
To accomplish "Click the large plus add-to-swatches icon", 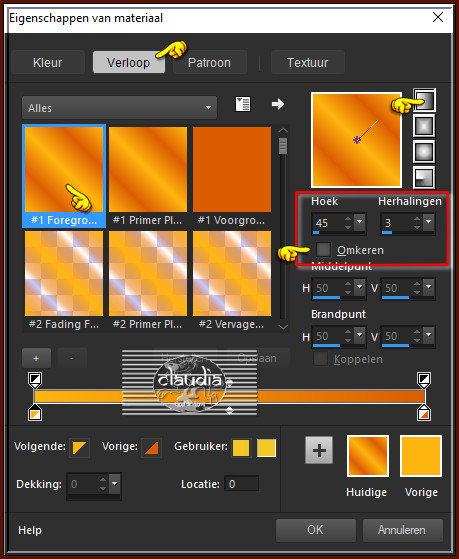I will pyautogui.click(x=319, y=450).
